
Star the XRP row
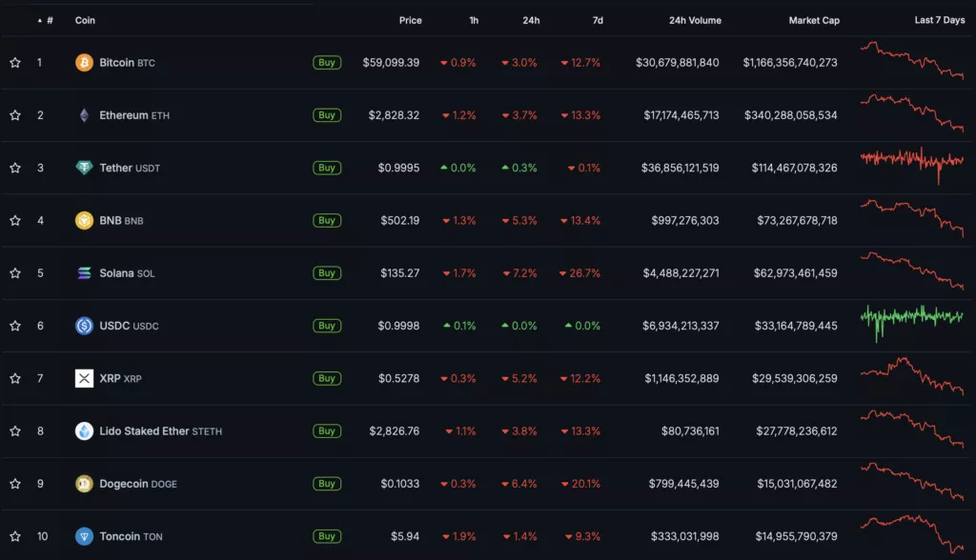pyautogui.click(x=15, y=378)
